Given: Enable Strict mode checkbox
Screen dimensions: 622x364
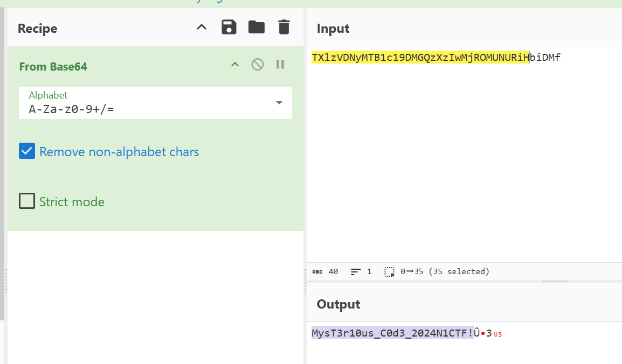Looking at the screenshot, I should [x=27, y=201].
